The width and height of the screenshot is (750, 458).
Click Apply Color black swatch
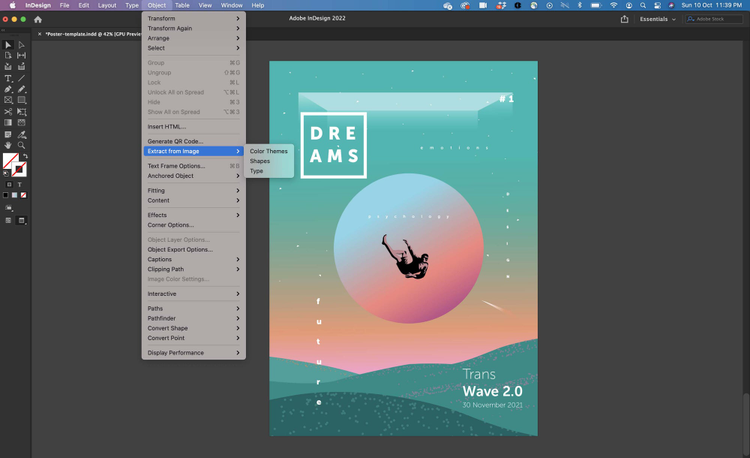(x=6, y=195)
